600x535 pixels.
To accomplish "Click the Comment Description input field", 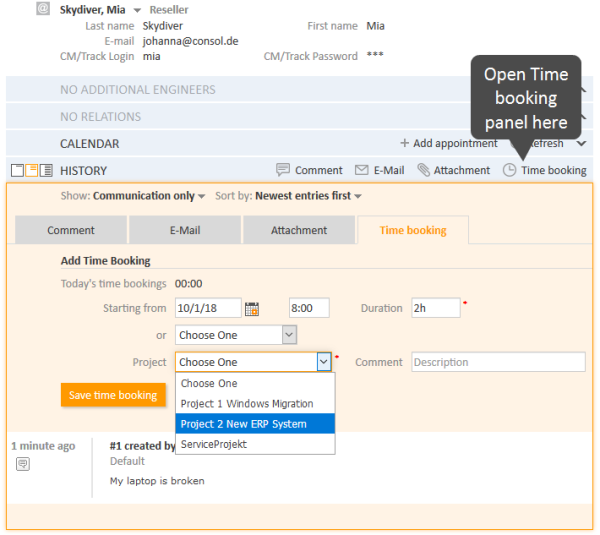I will point(499,362).
